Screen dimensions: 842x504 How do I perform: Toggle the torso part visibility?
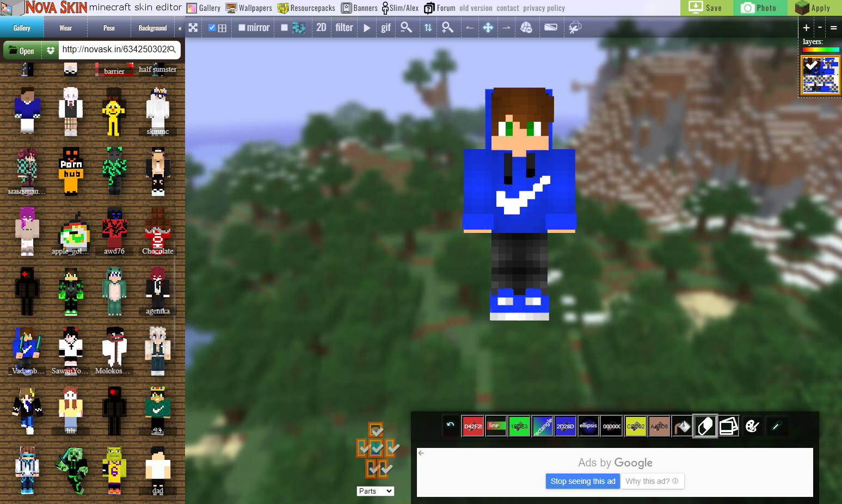pyautogui.click(x=376, y=448)
